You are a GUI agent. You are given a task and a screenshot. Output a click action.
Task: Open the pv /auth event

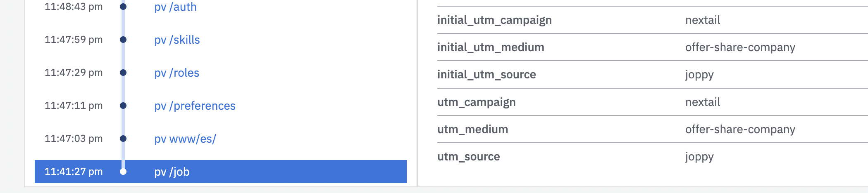[175, 7]
